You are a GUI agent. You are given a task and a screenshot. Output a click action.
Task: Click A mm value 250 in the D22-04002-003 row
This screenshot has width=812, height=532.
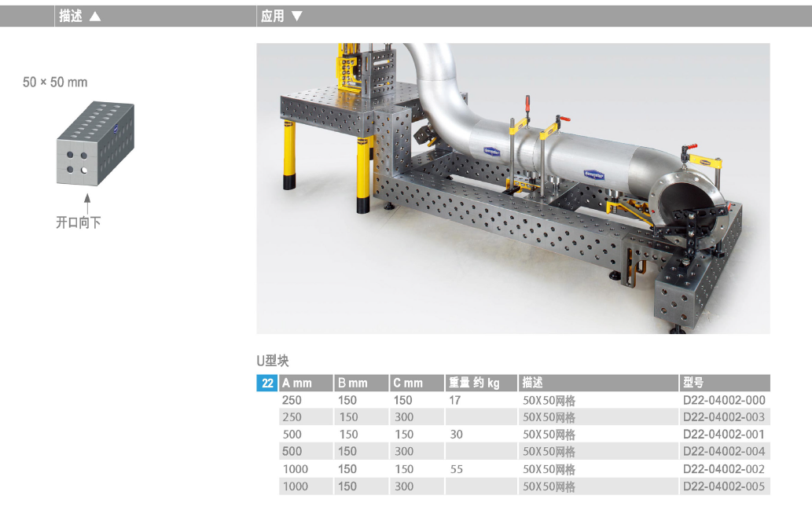(292, 417)
